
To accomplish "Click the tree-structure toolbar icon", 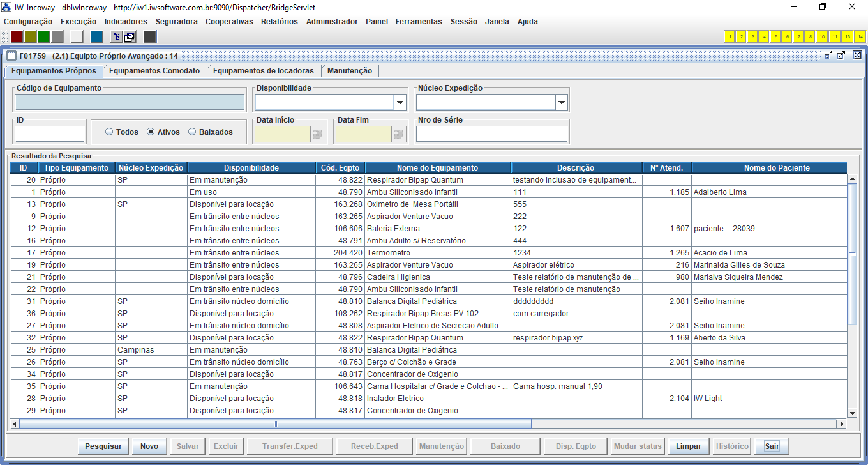I will coord(117,36).
